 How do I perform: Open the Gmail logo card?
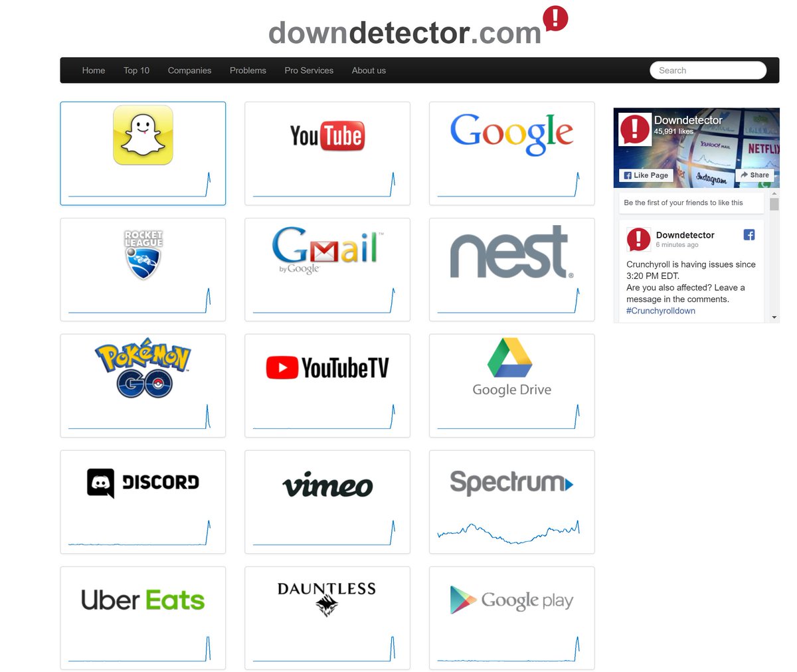327,270
